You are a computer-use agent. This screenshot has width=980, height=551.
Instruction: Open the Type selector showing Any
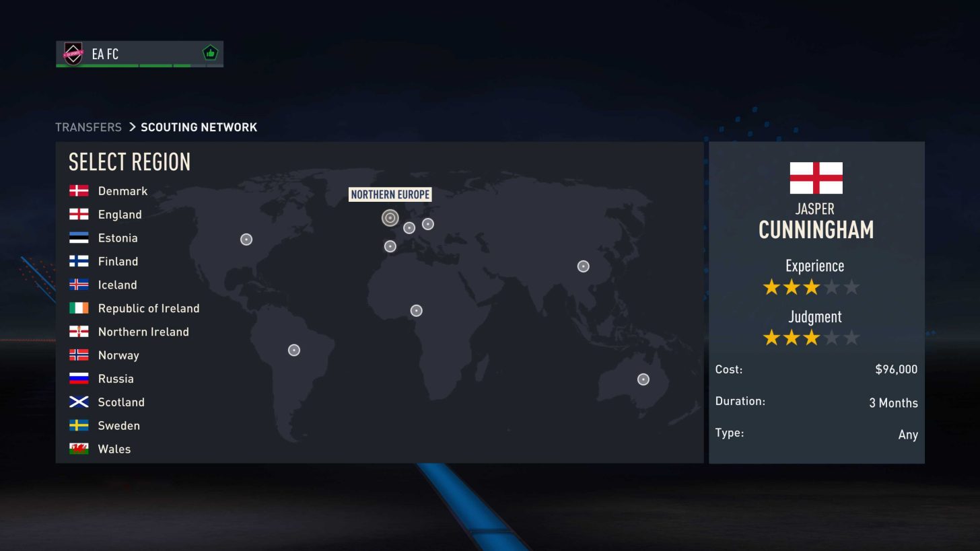click(815, 434)
